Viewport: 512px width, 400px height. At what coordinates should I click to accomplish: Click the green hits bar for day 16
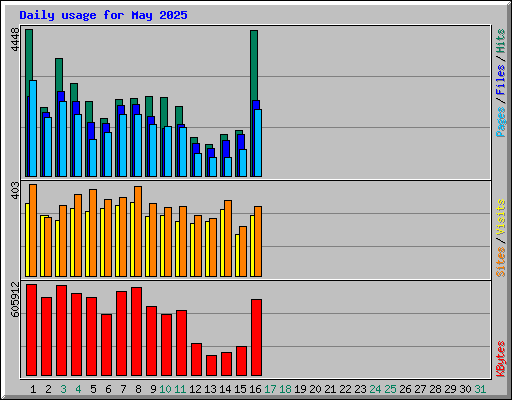pos(254,65)
